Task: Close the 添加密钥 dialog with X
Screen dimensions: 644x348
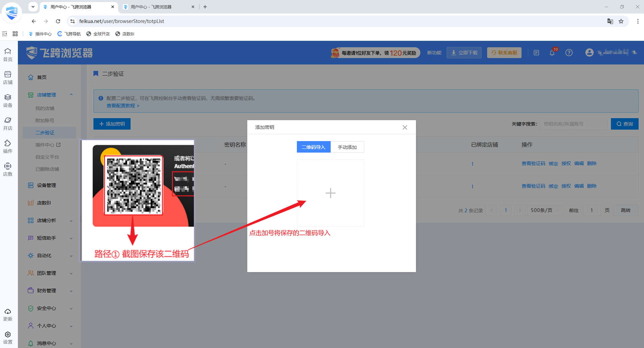Action: pos(405,127)
